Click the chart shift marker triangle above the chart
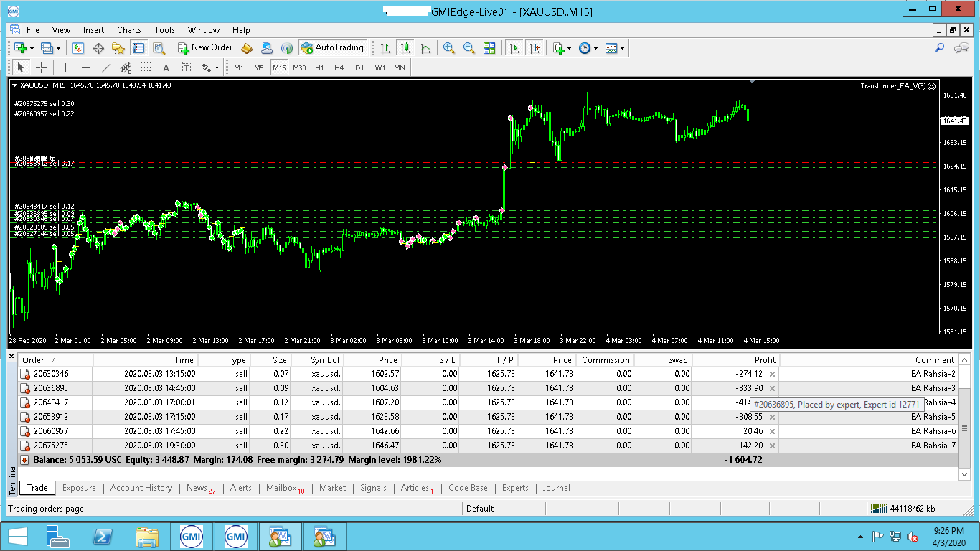Image resolution: width=980 pixels, height=551 pixels. (x=751, y=82)
